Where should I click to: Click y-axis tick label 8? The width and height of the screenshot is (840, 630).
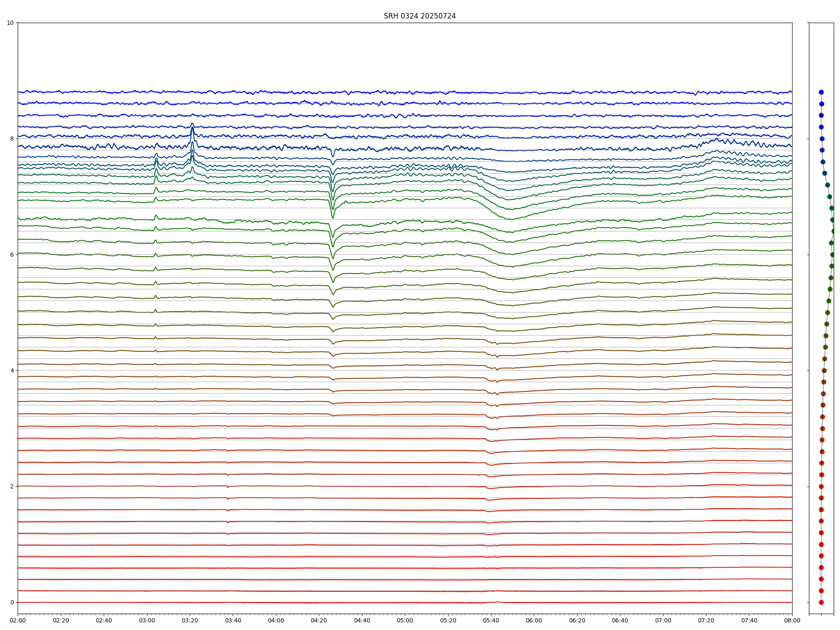click(12, 139)
